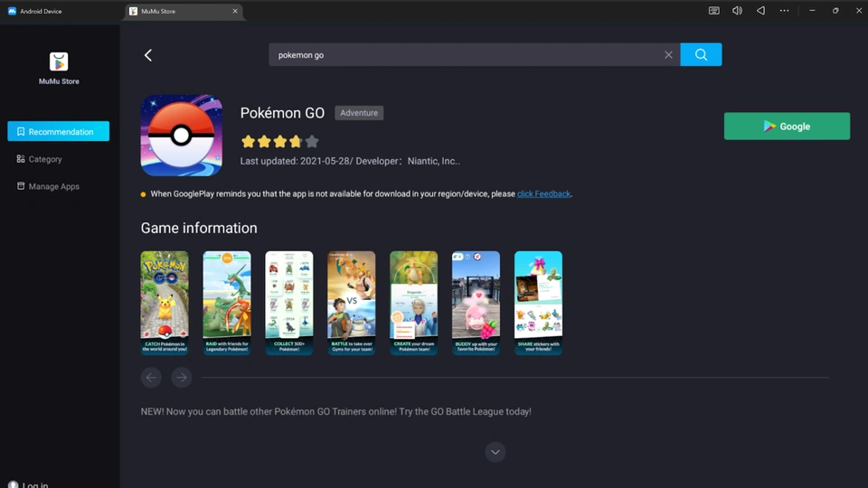
Task: Expand the description with the down chevron
Action: [x=495, y=452]
